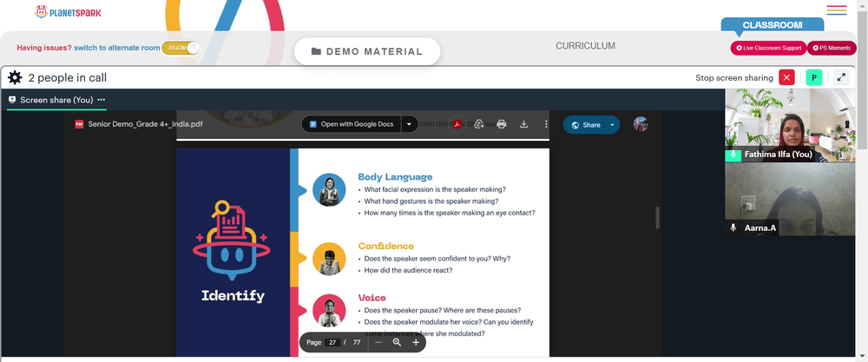Open Screen share tab options ellipsis
868x362 pixels.
[102, 100]
